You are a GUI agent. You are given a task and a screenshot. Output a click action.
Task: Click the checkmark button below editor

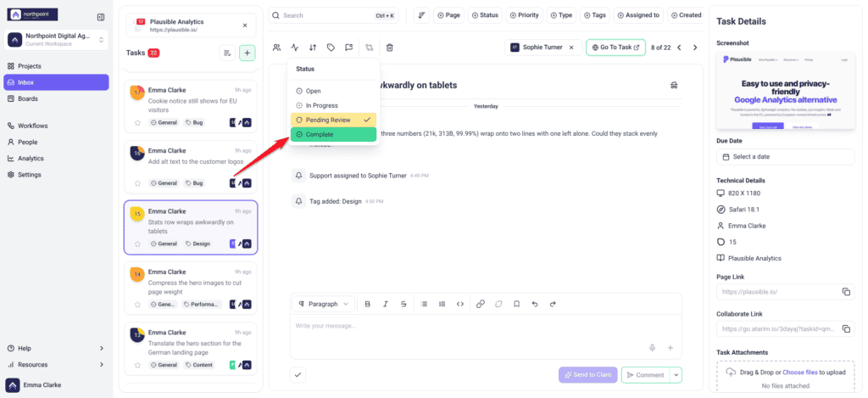tap(298, 375)
